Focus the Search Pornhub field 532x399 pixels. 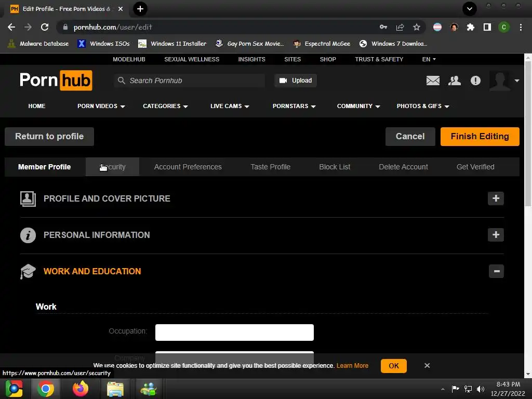pyautogui.click(x=190, y=81)
